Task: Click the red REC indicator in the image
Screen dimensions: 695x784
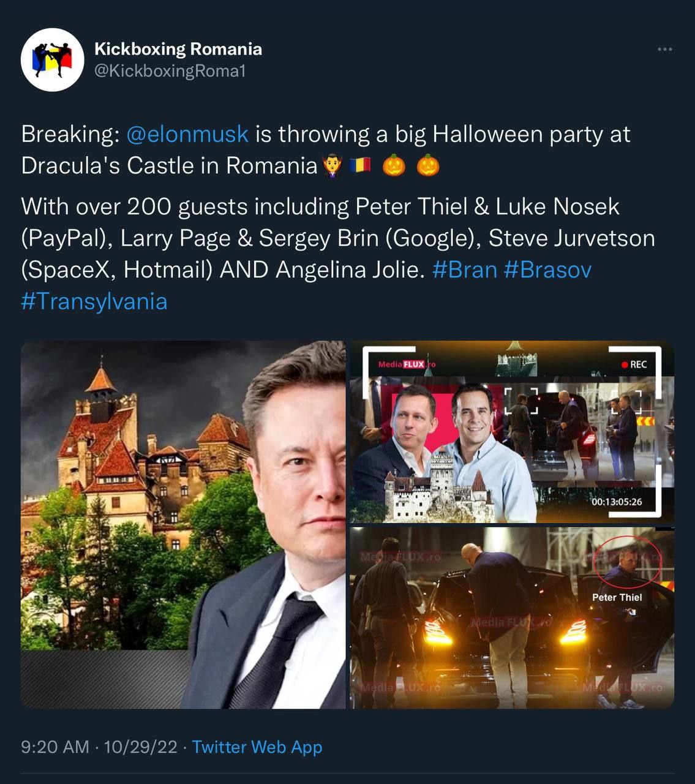Action: pos(634,364)
